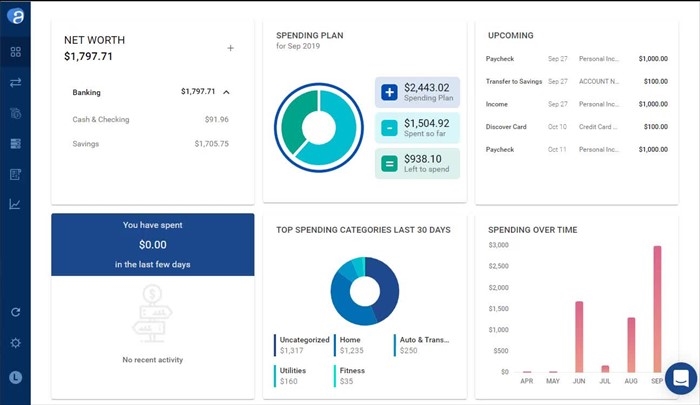Open transactions via the arrows sidebar icon

pos(15,82)
